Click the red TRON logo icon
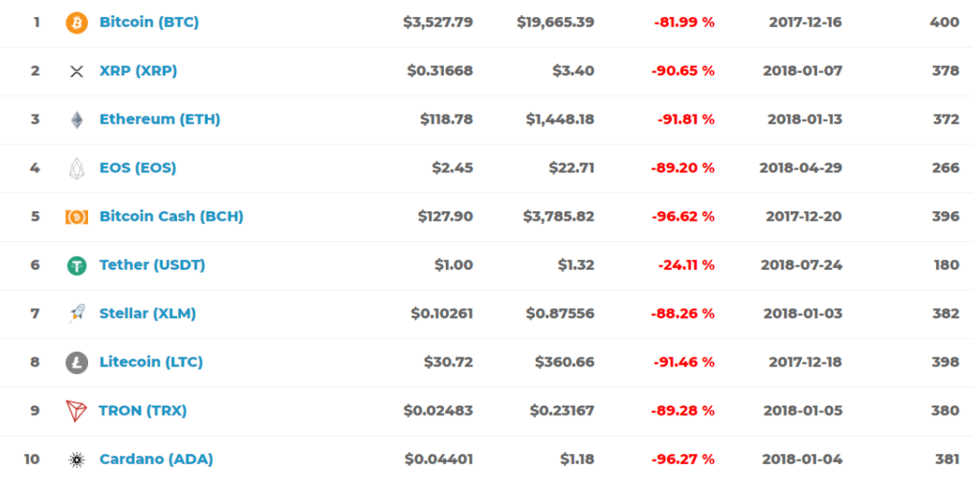The image size is (980, 482). point(77,411)
